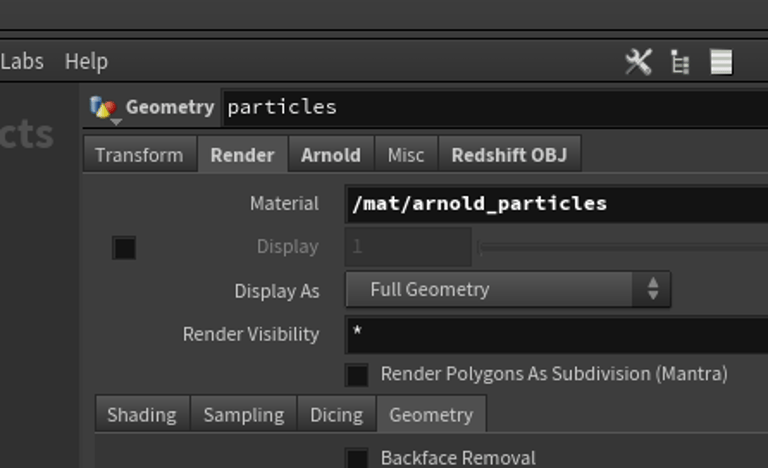768x468 pixels.
Task: Open the Help menu
Action: (86, 62)
